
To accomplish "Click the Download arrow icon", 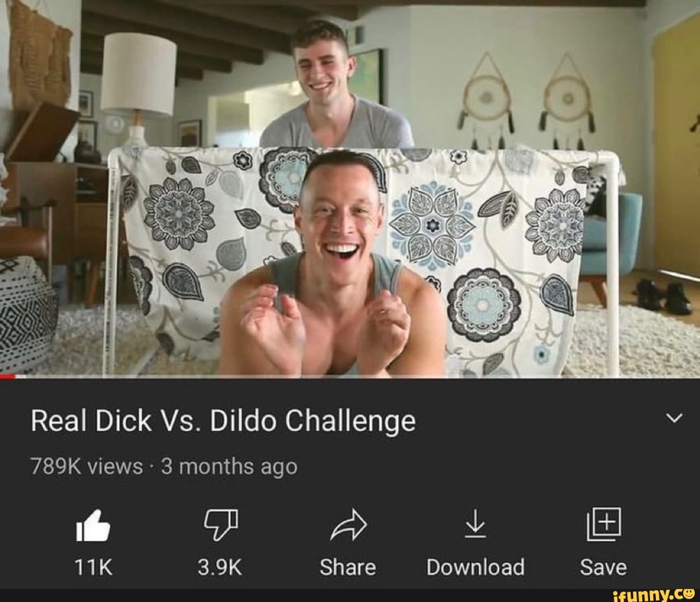I will [x=476, y=524].
